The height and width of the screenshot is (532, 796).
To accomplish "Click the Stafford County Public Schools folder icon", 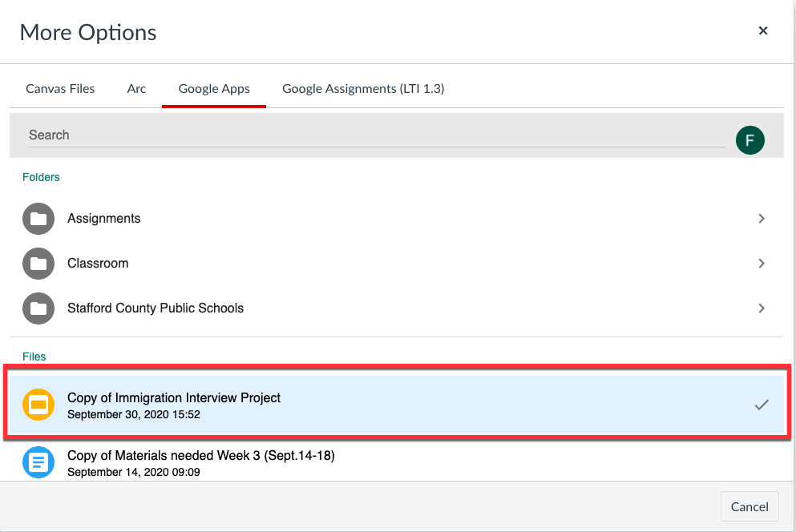I will point(38,308).
